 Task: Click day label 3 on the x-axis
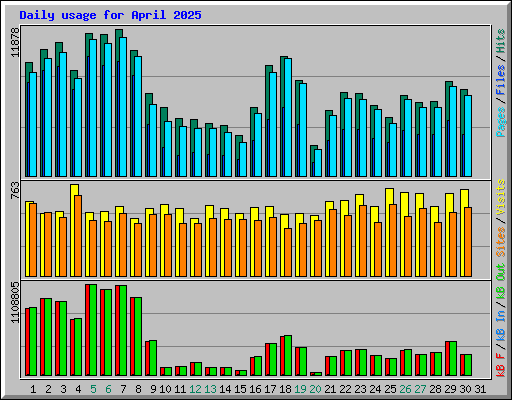pyautogui.click(x=63, y=389)
